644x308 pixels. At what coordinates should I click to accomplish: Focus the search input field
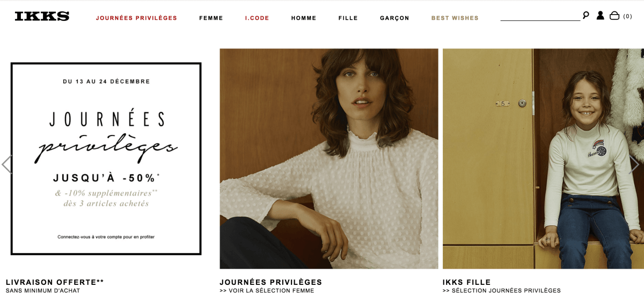(540, 16)
